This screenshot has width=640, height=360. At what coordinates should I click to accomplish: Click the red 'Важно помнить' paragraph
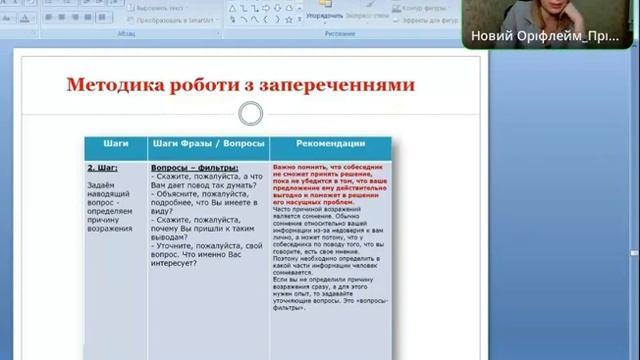pyautogui.click(x=330, y=184)
